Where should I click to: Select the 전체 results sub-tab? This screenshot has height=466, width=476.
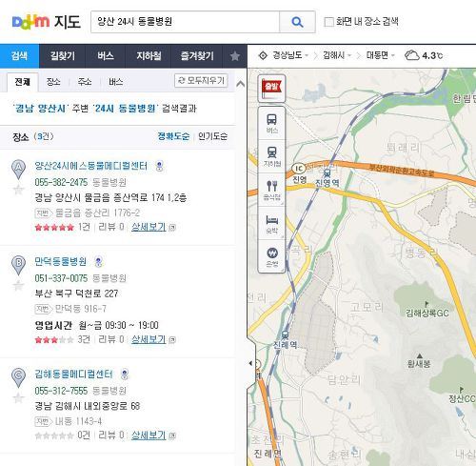pyautogui.click(x=22, y=82)
